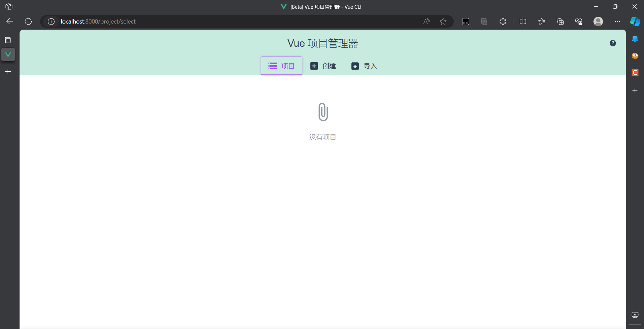Switch to the 创建 create tab
This screenshot has height=329, width=644.
pyautogui.click(x=323, y=66)
